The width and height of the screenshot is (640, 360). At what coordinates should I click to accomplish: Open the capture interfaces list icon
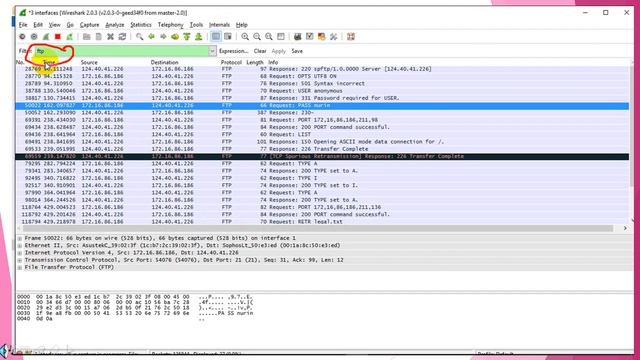(x=22, y=37)
